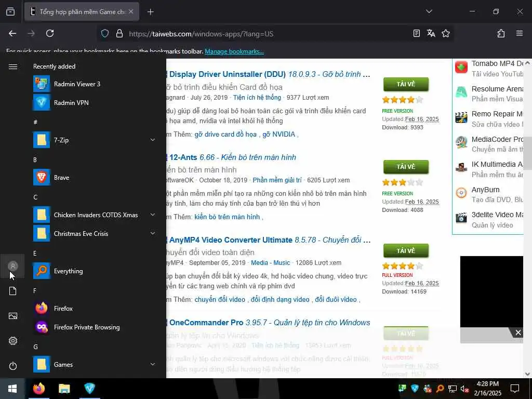Open Tiện ích hệ thống category link
The height and width of the screenshot is (399, 532).
point(257,97)
